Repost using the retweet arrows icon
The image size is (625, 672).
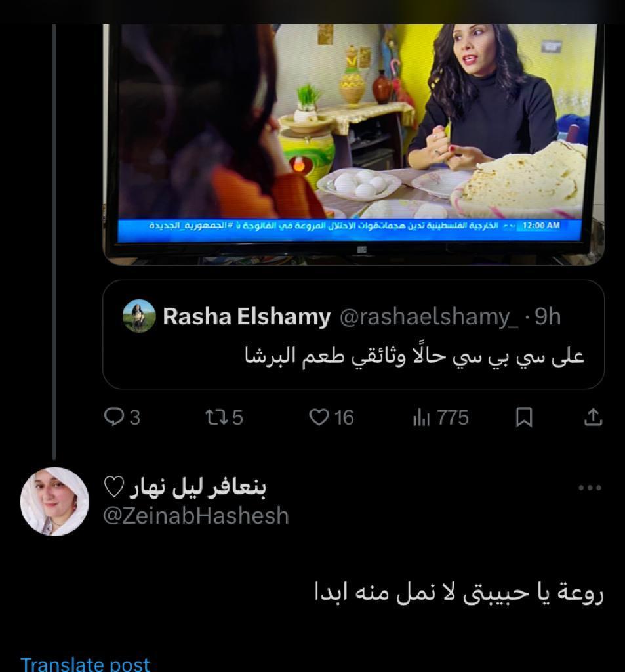pyautogui.click(x=216, y=417)
